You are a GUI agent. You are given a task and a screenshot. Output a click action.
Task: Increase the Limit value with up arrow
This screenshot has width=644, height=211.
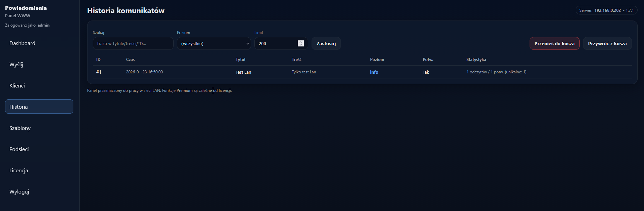(x=301, y=42)
